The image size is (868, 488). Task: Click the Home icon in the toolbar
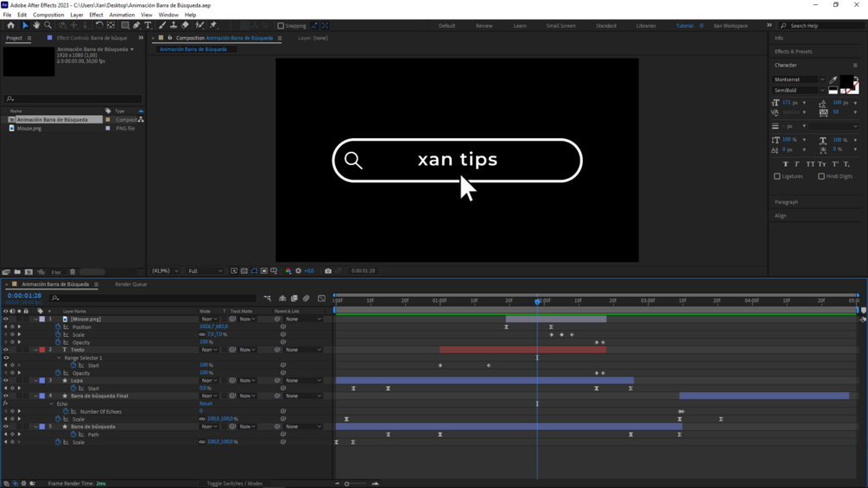(x=10, y=25)
